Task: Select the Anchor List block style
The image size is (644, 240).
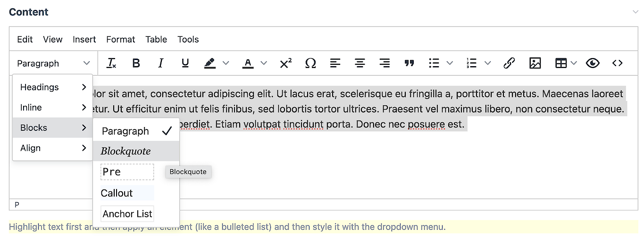Action: 127,214
